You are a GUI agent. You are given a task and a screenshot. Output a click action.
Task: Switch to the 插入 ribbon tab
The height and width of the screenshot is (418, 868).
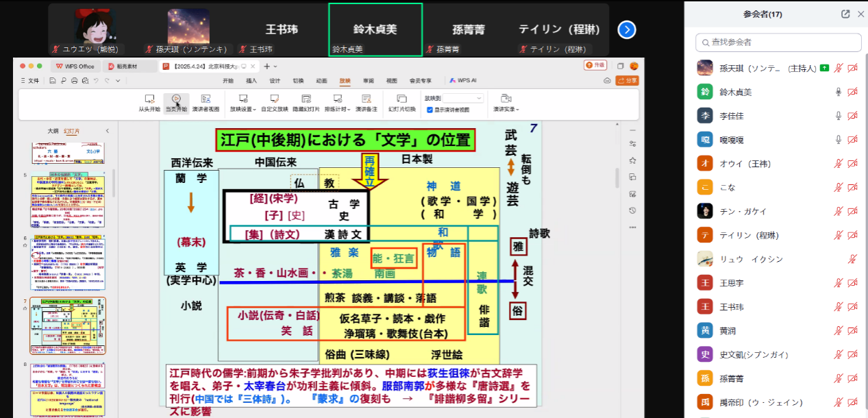click(251, 81)
